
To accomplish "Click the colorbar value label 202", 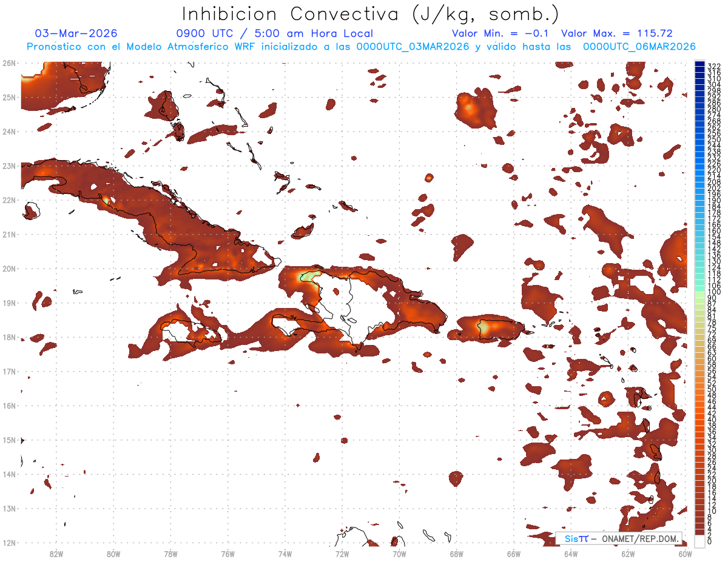I will [x=714, y=189].
